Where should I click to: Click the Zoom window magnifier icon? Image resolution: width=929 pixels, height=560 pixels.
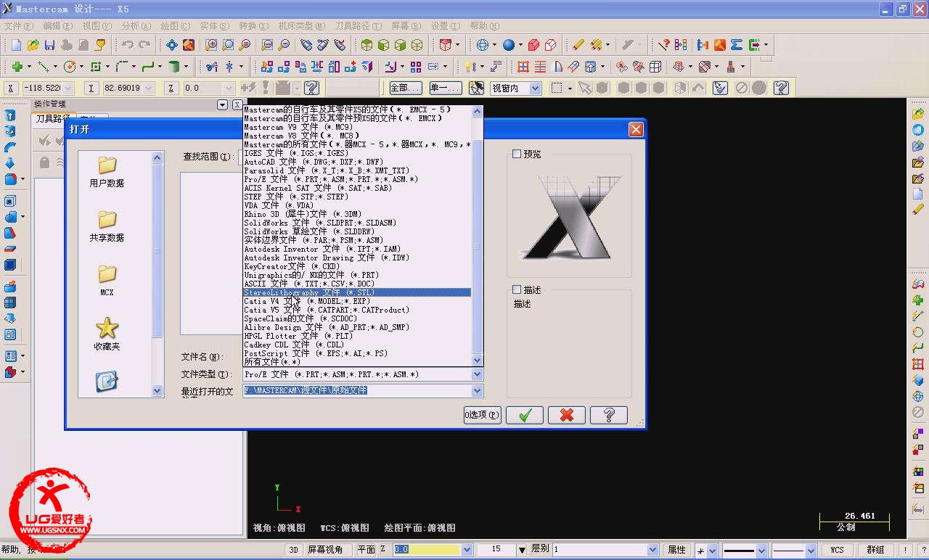point(211,45)
